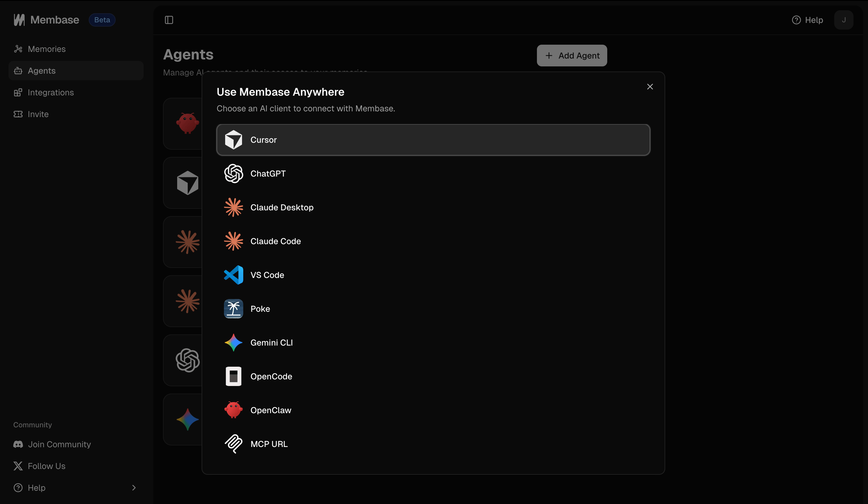Select MCP URL option

click(x=433, y=444)
